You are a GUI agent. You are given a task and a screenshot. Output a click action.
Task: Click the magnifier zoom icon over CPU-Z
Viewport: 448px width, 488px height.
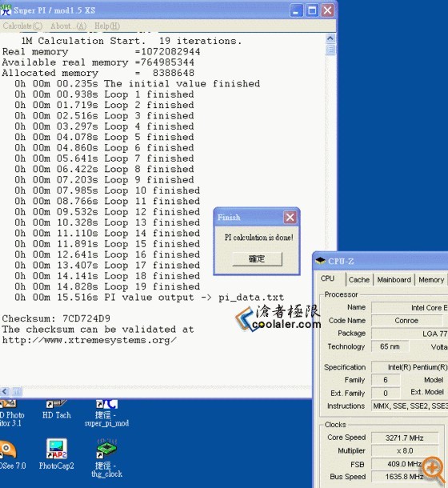click(x=434, y=470)
